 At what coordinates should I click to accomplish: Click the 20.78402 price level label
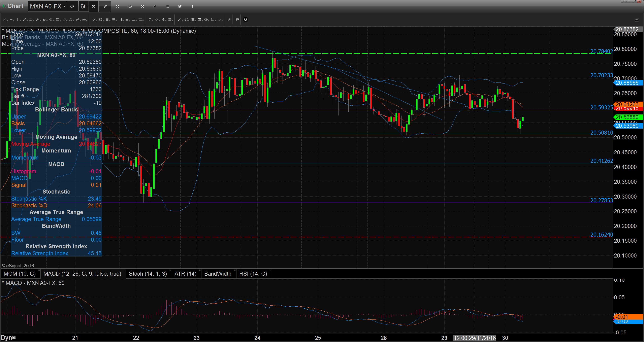click(602, 52)
